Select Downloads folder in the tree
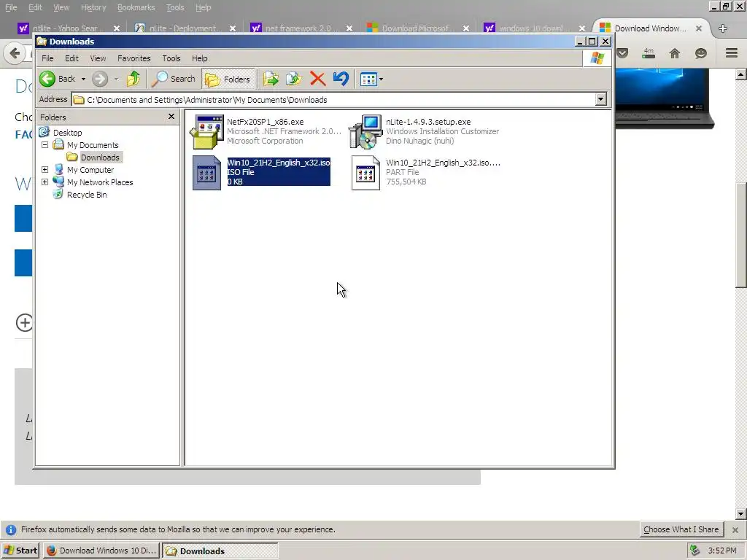747x560 pixels. (x=100, y=157)
